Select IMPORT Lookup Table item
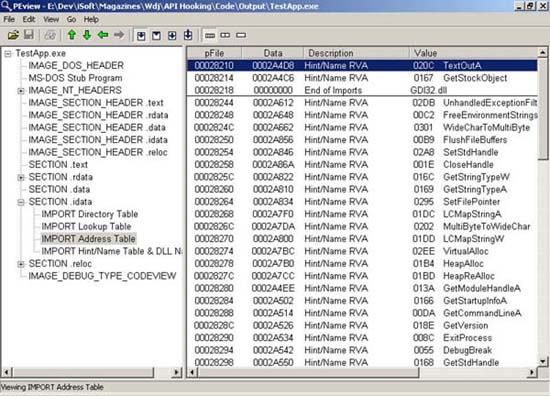The image size is (550, 396). (x=86, y=227)
